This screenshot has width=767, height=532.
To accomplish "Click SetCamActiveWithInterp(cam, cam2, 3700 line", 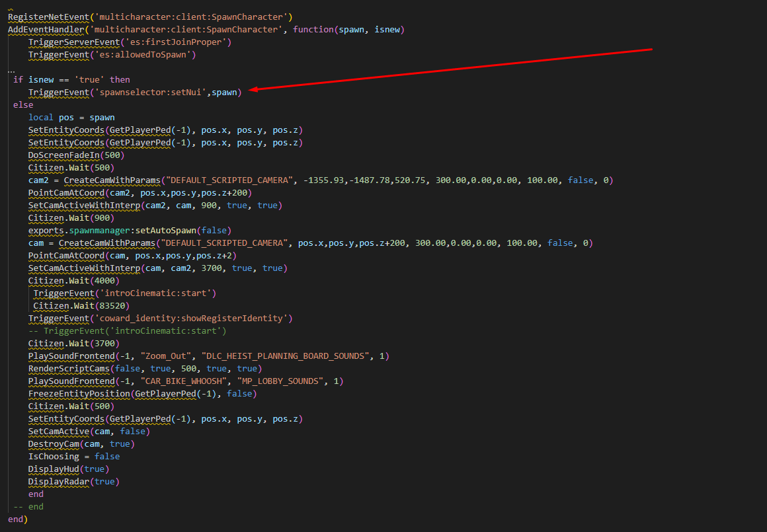I will [158, 268].
